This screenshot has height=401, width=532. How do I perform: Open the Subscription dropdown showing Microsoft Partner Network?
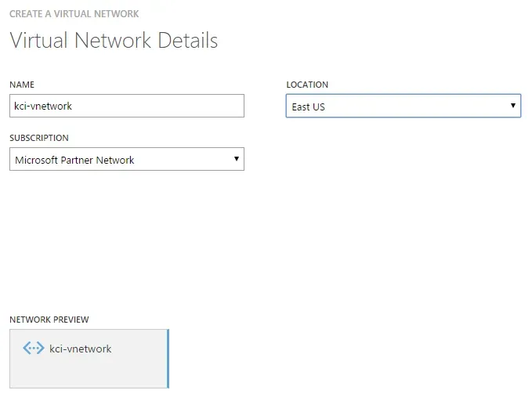[127, 159]
